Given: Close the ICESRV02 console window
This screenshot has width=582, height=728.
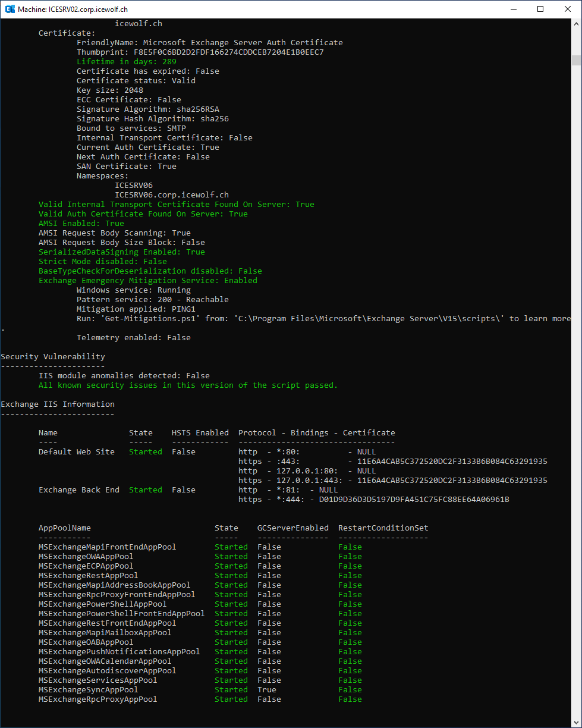Looking at the screenshot, I should point(568,9).
